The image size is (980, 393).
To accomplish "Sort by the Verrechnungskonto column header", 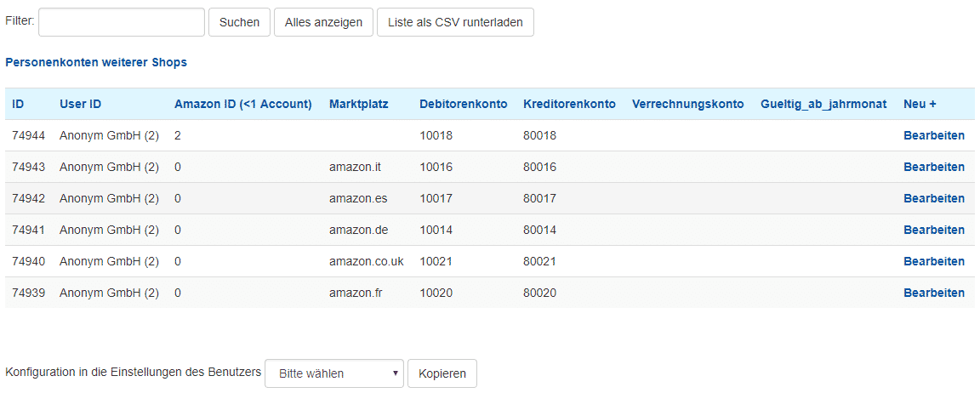I will point(688,105).
